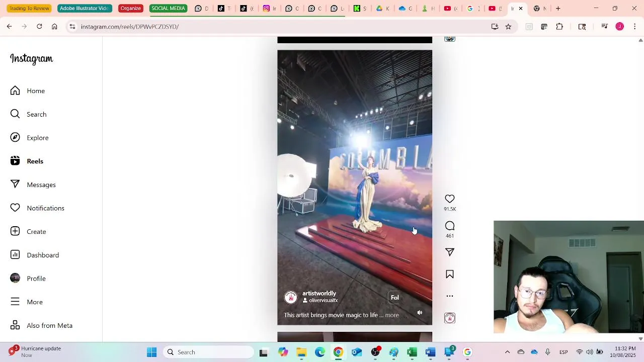Open the Chrome profile avatar
This screenshot has height=362, width=644.
620,27
